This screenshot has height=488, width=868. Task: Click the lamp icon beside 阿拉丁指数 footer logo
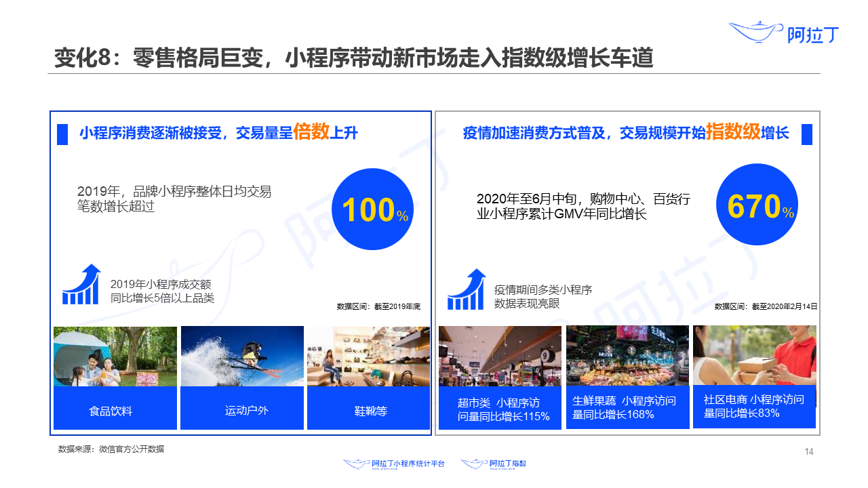[x=473, y=462]
